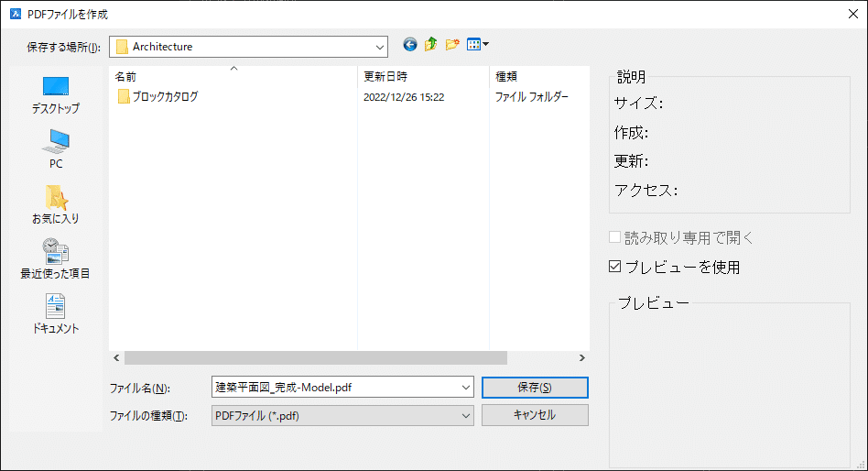Sort by 名前 column header

[x=233, y=76]
